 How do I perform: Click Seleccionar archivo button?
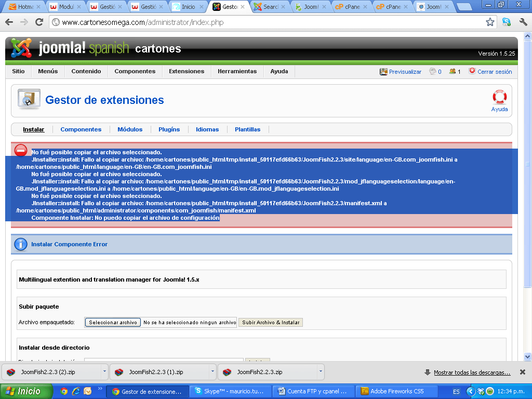[113, 322]
